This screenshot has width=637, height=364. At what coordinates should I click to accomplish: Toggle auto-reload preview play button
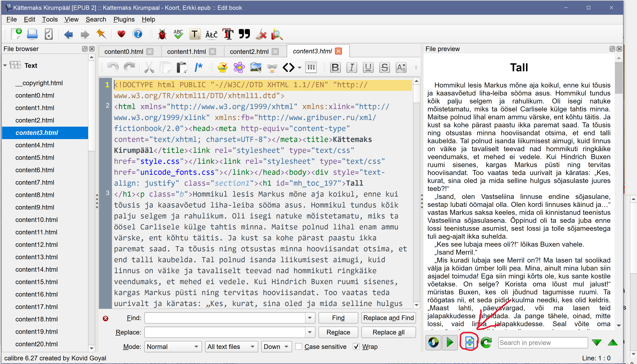(450, 342)
